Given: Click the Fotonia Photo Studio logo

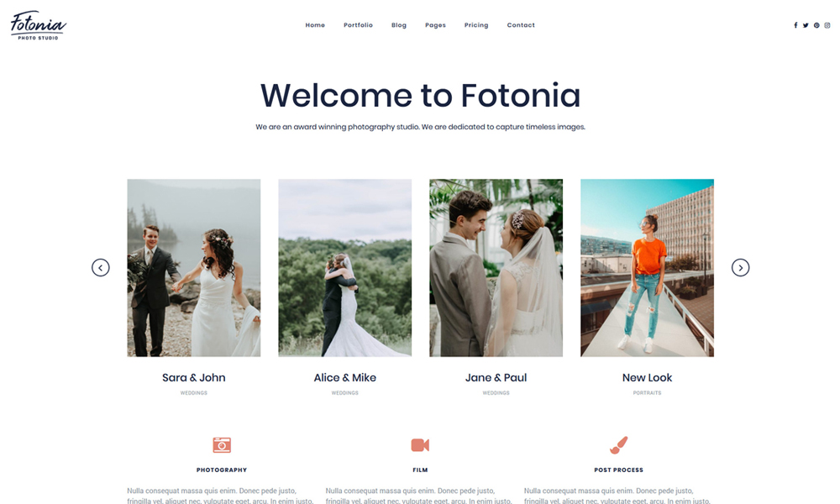Looking at the screenshot, I should [38, 25].
